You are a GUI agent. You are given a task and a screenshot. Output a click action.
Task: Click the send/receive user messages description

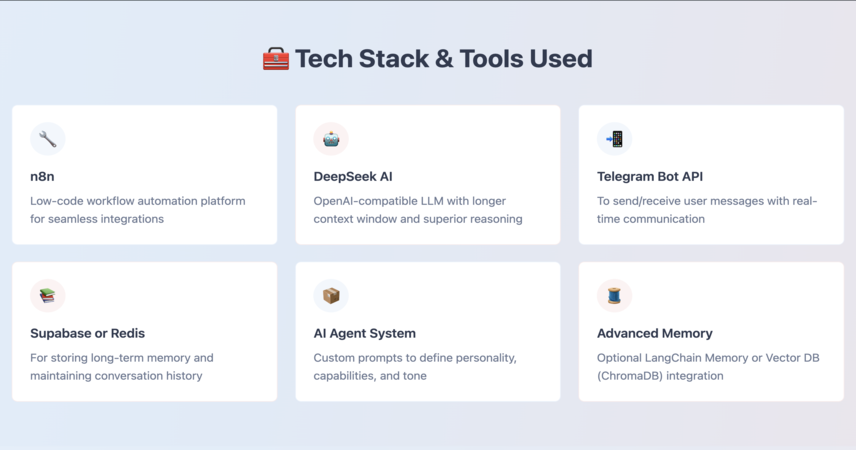(x=707, y=210)
